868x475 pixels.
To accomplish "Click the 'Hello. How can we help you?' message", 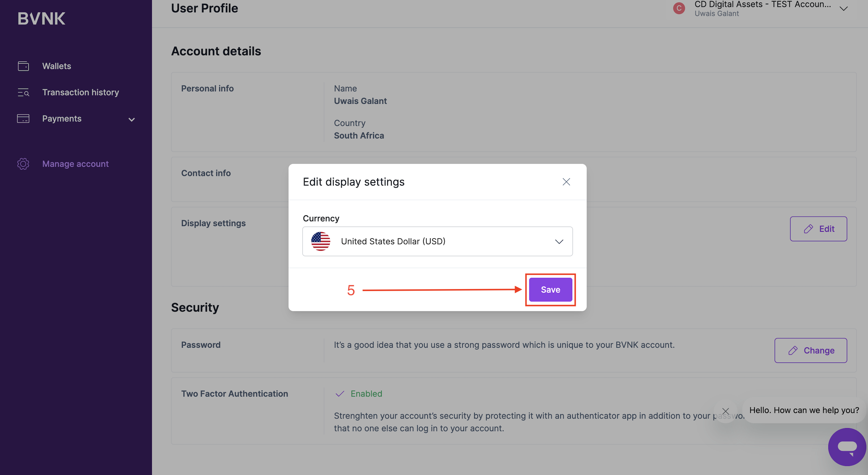I will [804, 410].
